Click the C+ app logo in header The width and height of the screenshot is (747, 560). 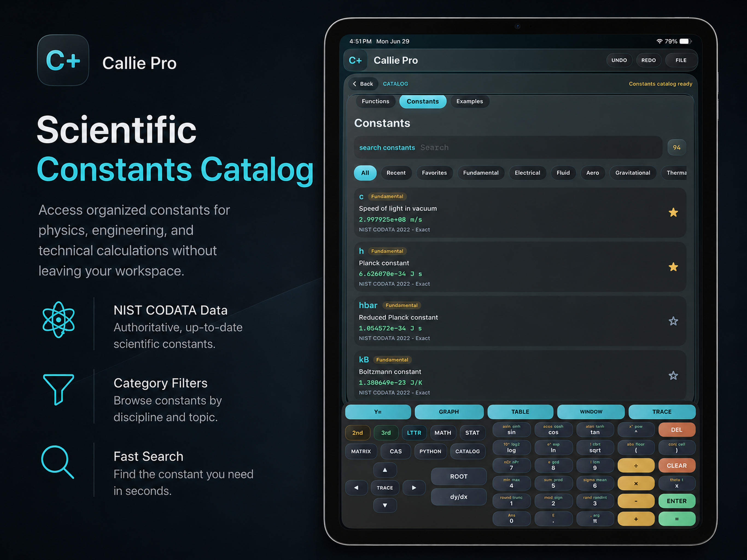(355, 60)
